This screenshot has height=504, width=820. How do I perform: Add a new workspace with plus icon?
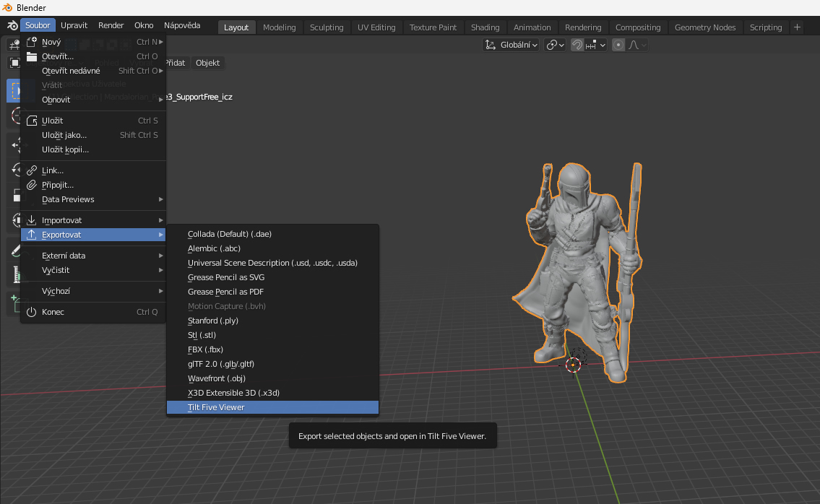tap(797, 27)
